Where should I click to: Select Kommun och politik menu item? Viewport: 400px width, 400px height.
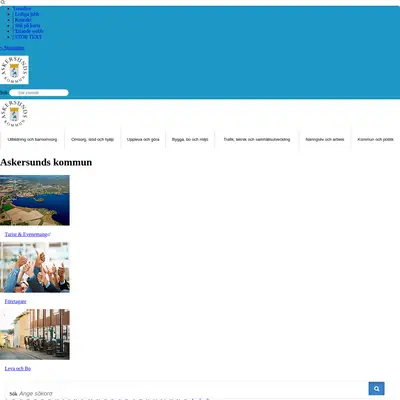pyautogui.click(x=375, y=139)
